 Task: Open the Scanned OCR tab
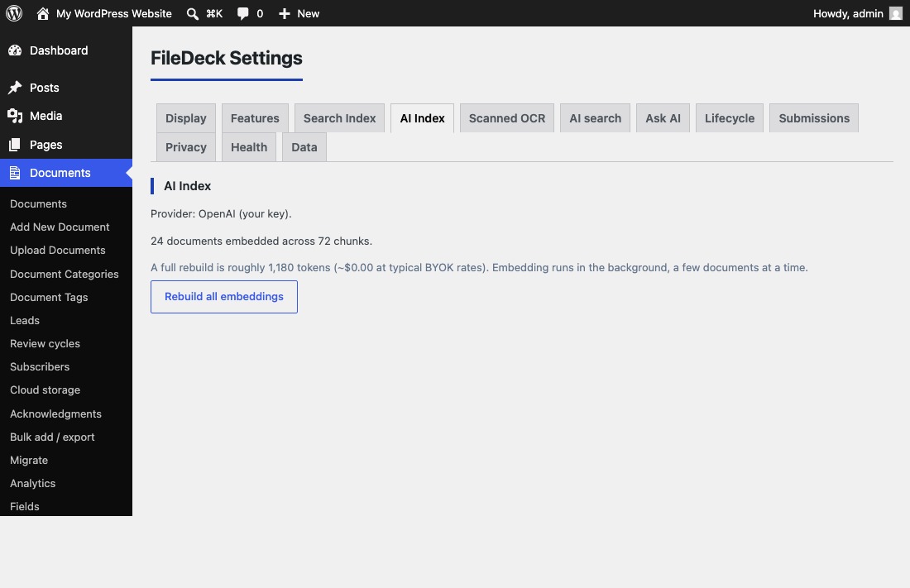click(507, 117)
